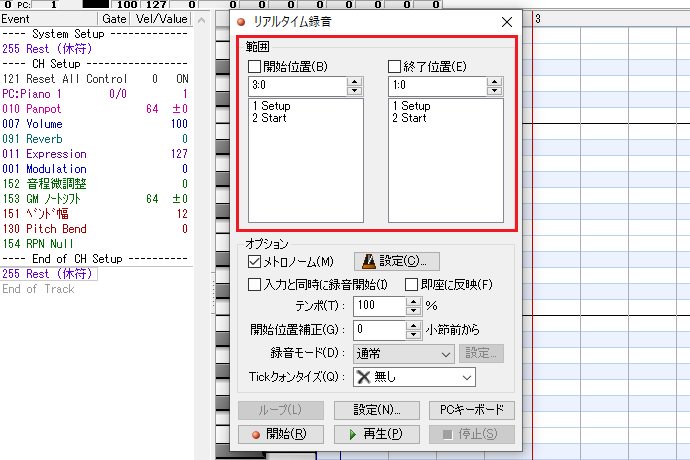The width and height of the screenshot is (690, 460).
Task: Toggle 入力と同時に録音開始(I) checkbox
Action: (255, 284)
